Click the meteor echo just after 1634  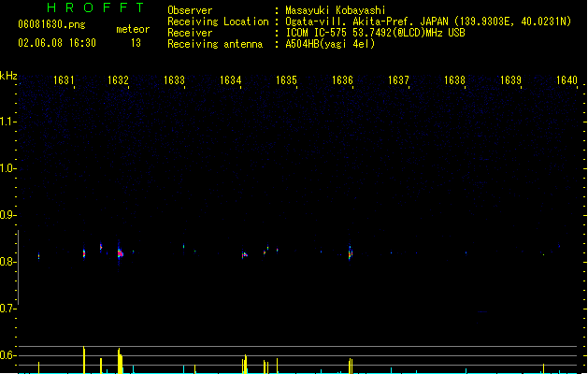[245, 255]
